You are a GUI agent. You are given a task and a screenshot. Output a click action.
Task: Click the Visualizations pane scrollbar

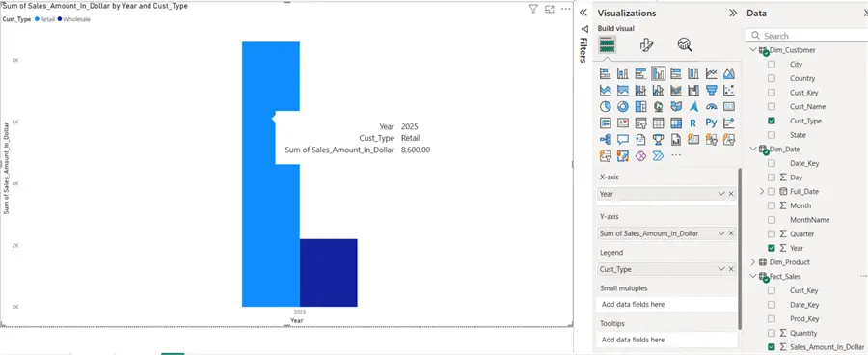[740, 249]
